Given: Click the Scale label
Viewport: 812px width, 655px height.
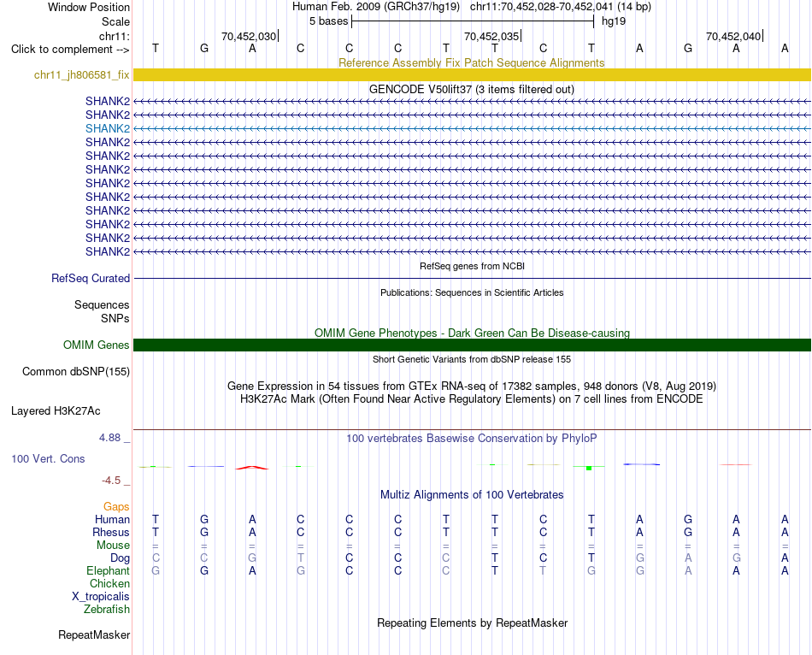Looking at the screenshot, I should (115, 21).
